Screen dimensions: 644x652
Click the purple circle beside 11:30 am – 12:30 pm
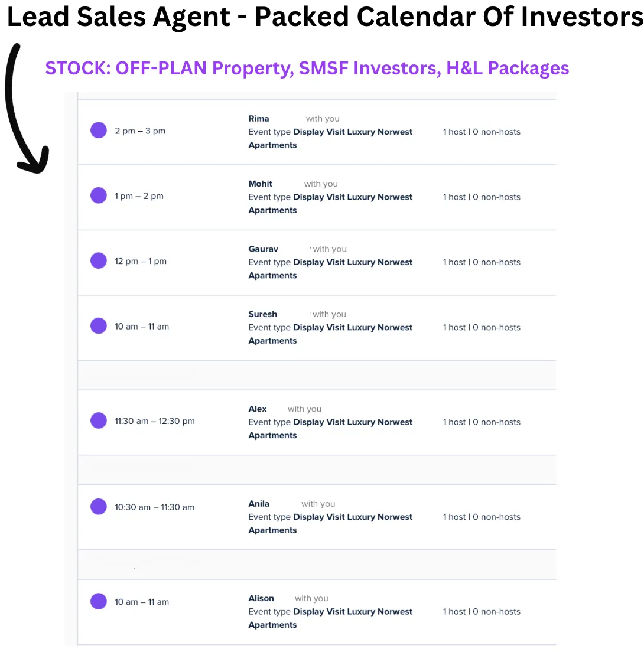[x=99, y=420]
